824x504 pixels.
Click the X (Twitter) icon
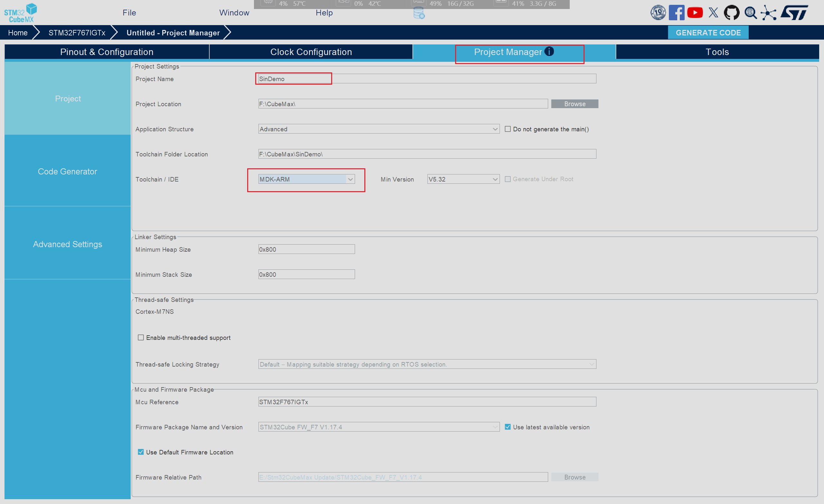[713, 13]
